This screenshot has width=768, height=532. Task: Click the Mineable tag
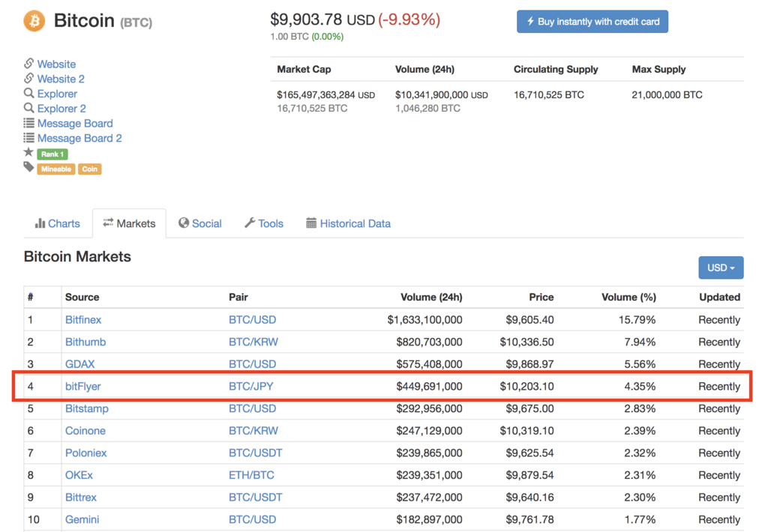click(x=55, y=169)
